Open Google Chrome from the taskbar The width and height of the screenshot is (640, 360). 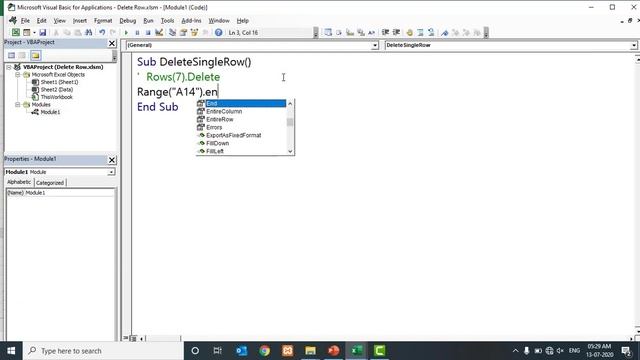tap(264, 351)
